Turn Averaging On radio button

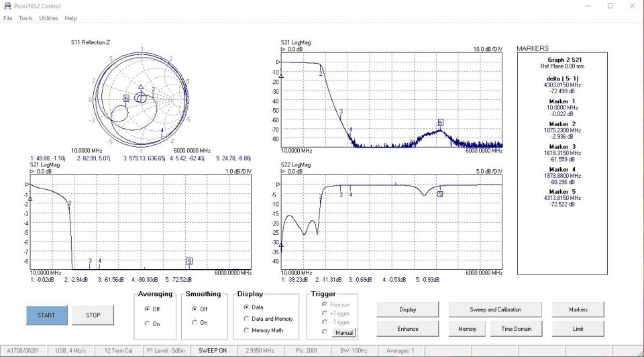pyautogui.click(x=148, y=323)
